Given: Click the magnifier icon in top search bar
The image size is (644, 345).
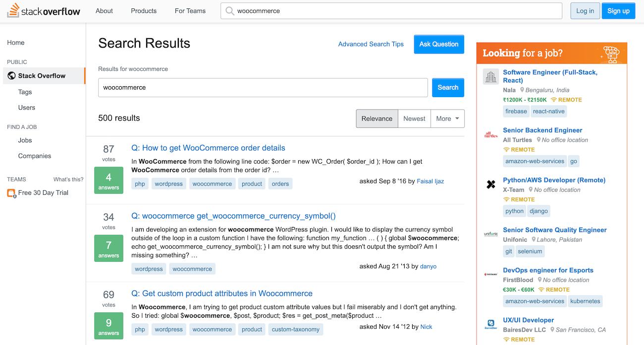Looking at the screenshot, I should pyautogui.click(x=229, y=11).
